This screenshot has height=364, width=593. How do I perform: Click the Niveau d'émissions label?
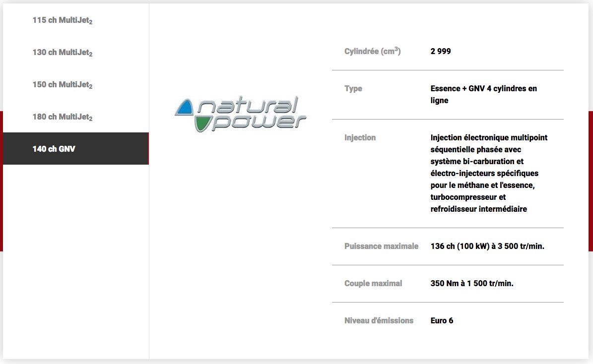tap(379, 320)
